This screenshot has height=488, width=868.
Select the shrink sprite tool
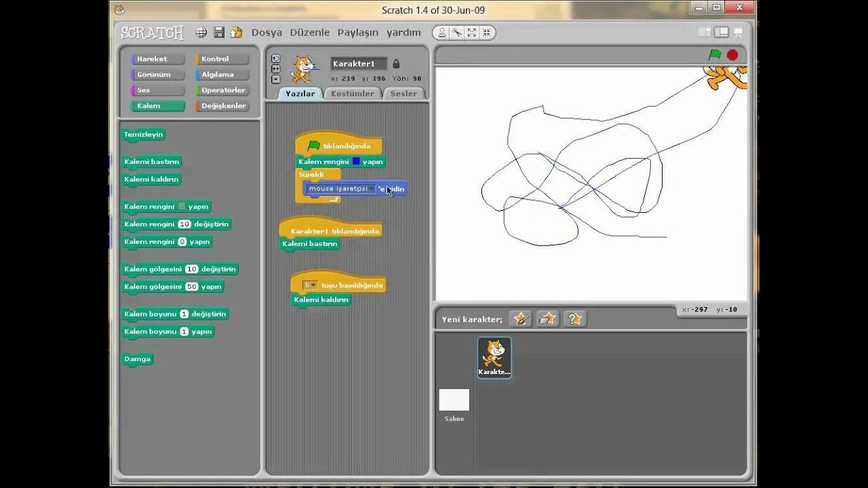(x=487, y=33)
